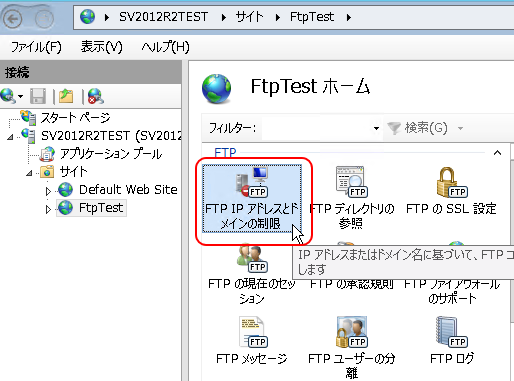The image size is (514, 381).
Task: Click the 検索(G) filter button
Action: pyautogui.click(x=418, y=128)
